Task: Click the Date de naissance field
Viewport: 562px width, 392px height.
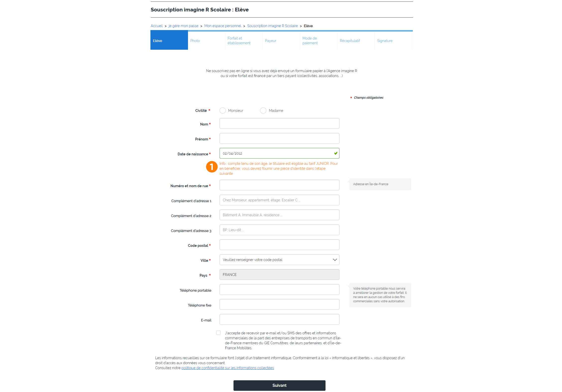Action: pos(279,153)
